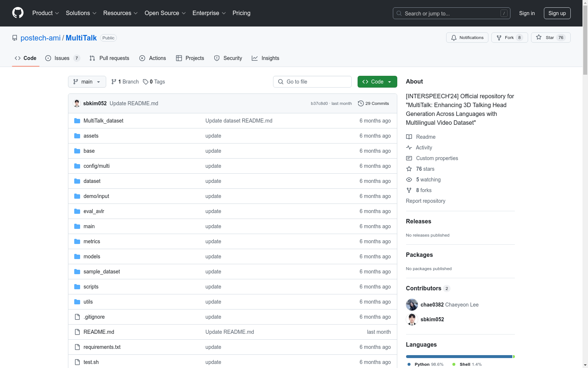The width and height of the screenshot is (588, 368).
Task: Click the Sign up button
Action: [x=557, y=13]
